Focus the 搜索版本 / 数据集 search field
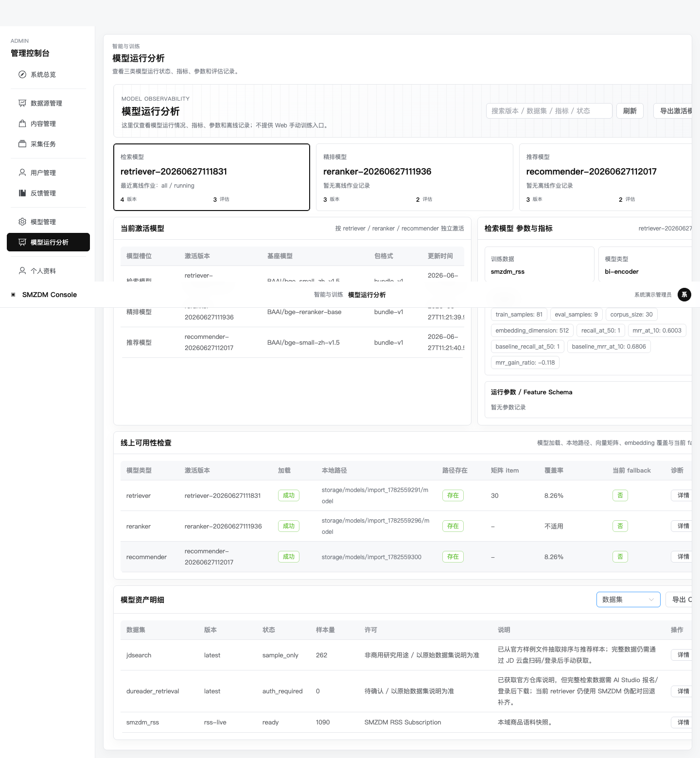Image resolution: width=700 pixels, height=758 pixels. [x=549, y=111]
